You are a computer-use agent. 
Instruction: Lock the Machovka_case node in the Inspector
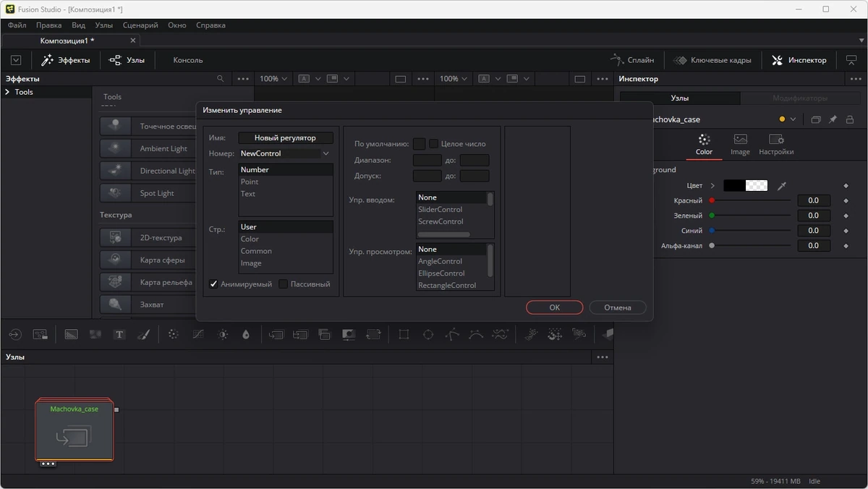coord(850,119)
